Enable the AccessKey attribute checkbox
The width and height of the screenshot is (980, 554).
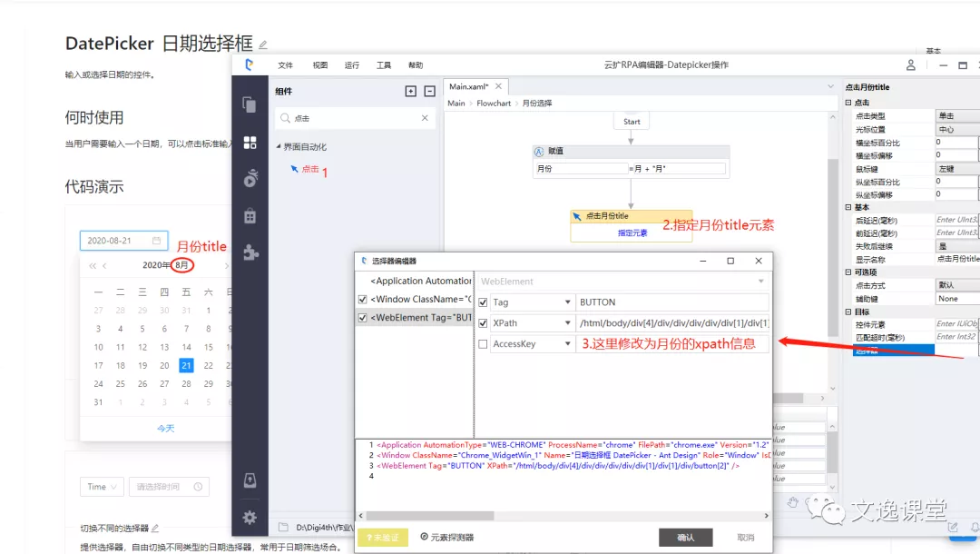tap(483, 344)
